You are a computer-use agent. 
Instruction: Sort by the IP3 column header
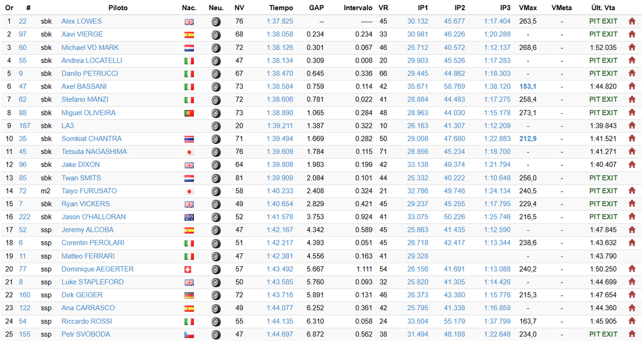pyautogui.click(x=505, y=8)
